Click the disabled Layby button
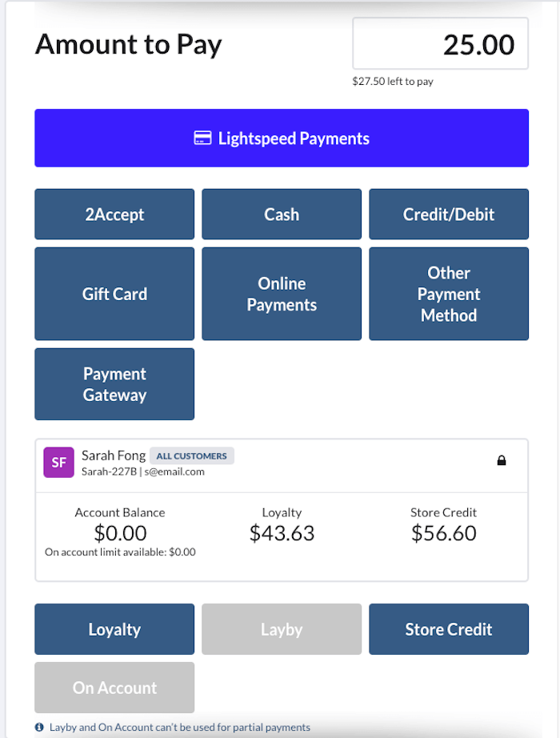 [x=282, y=629]
